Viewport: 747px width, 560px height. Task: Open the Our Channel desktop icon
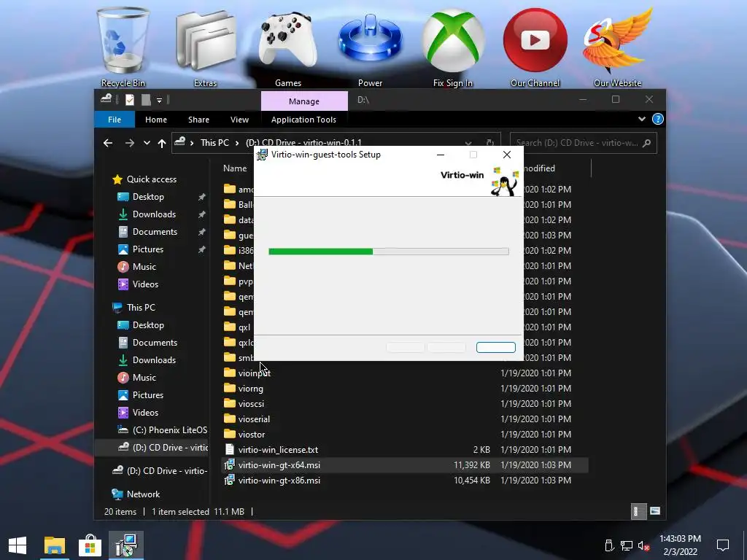[x=535, y=47]
